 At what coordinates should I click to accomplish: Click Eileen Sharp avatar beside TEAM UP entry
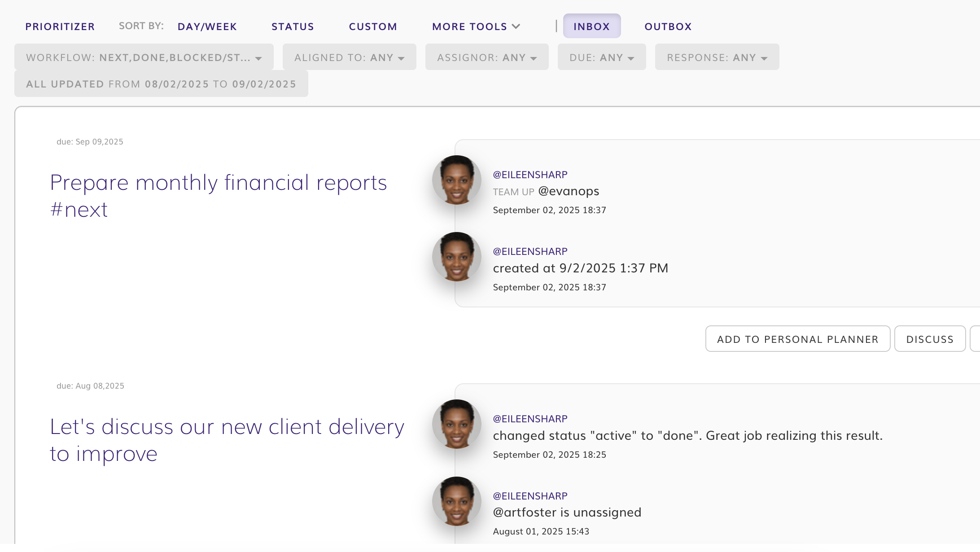pyautogui.click(x=456, y=180)
